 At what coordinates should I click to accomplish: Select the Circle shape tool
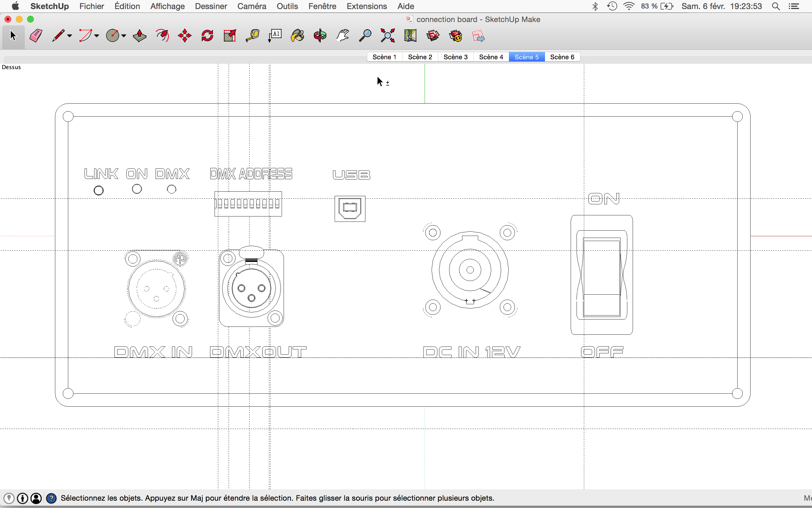click(113, 36)
